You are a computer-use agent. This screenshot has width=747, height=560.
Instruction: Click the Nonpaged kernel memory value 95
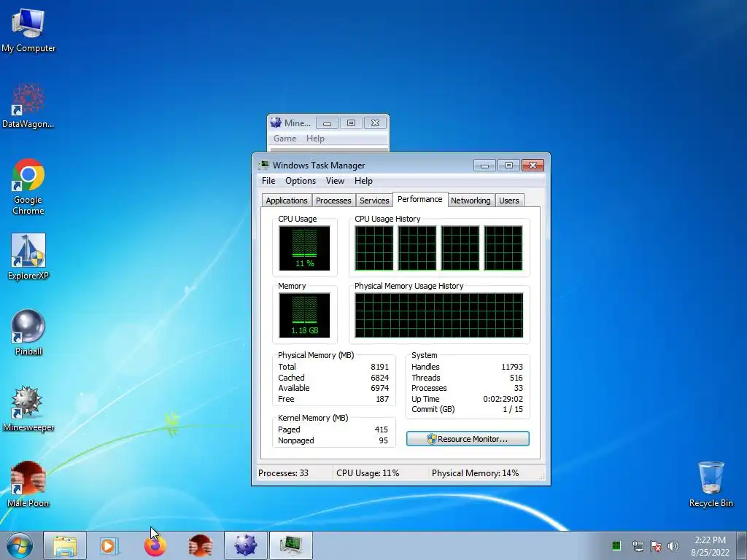[x=384, y=440]
